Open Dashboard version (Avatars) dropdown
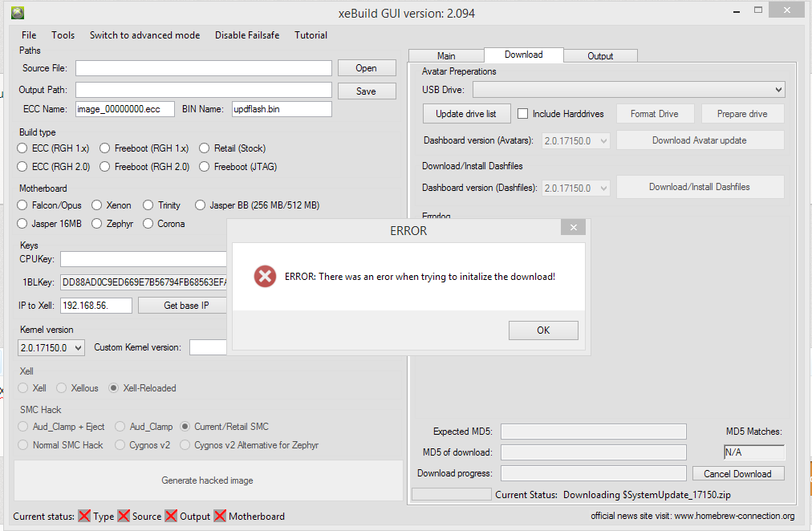Viewport: 812px width, 531px height. click(576, 141)
